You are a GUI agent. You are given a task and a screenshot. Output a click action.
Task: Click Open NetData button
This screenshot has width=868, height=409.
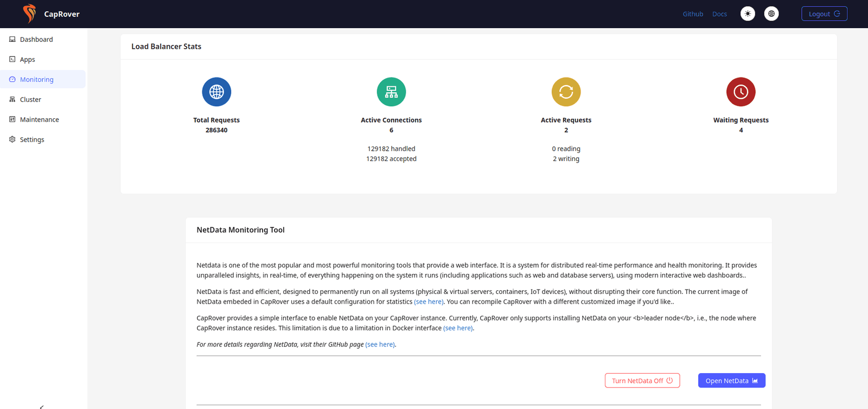[x=731, y=381]
